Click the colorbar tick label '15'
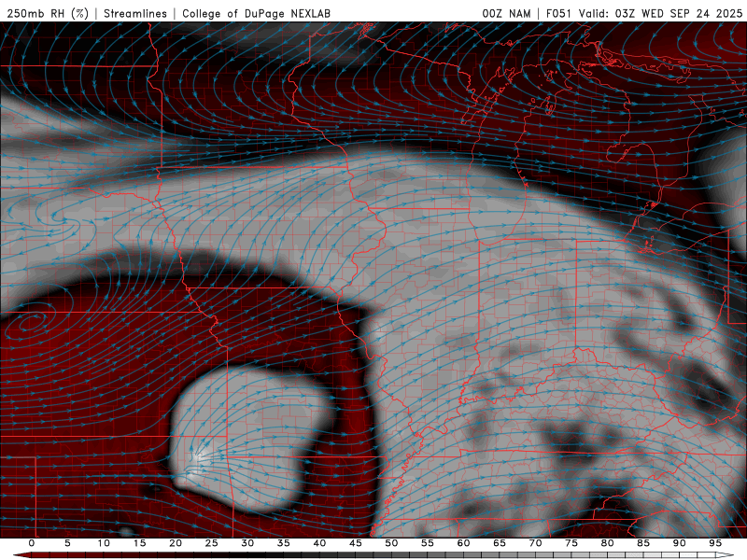The height and width of the screenshot is (560, 747). (139, 543)
